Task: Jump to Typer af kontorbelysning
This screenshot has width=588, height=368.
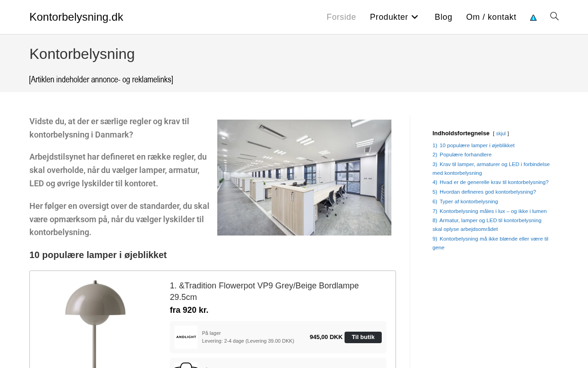Action: (465, 201)
